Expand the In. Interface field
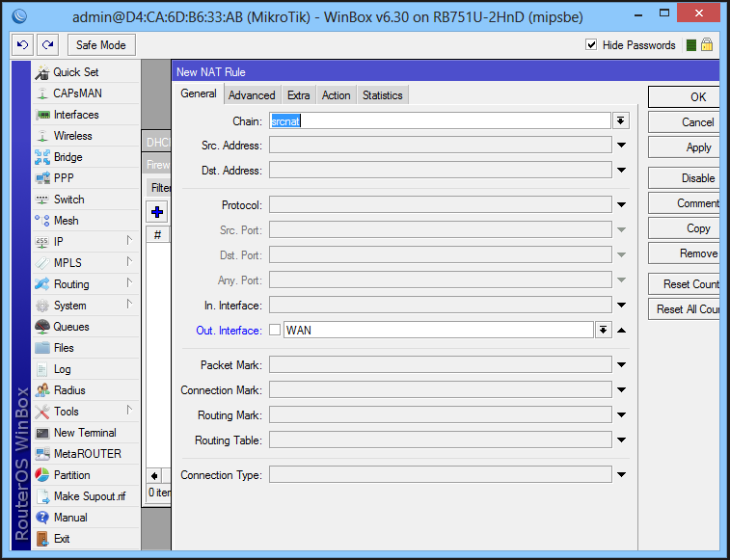Viewport: 730px width, 560px height. pyautogui.click(x=622, y=306)
